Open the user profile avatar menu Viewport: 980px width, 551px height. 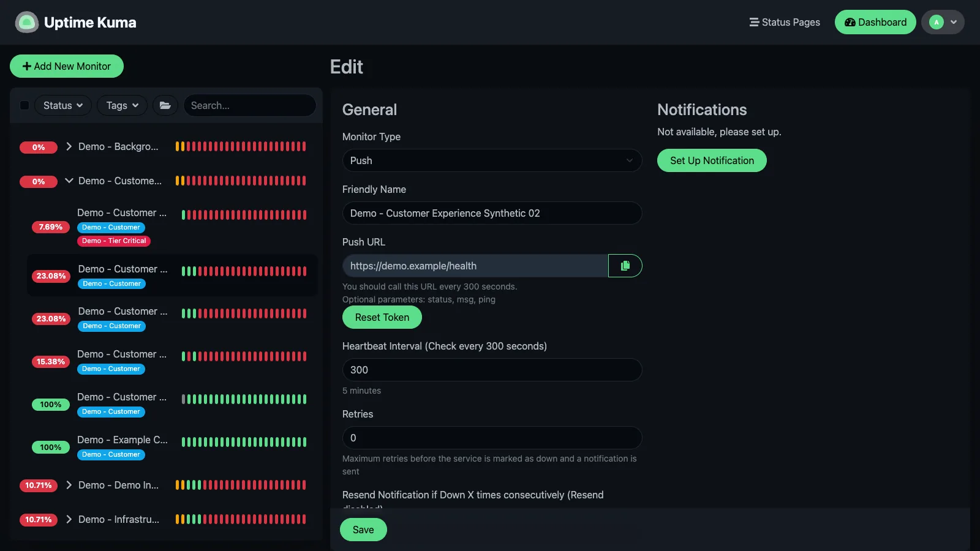[943, 22]
